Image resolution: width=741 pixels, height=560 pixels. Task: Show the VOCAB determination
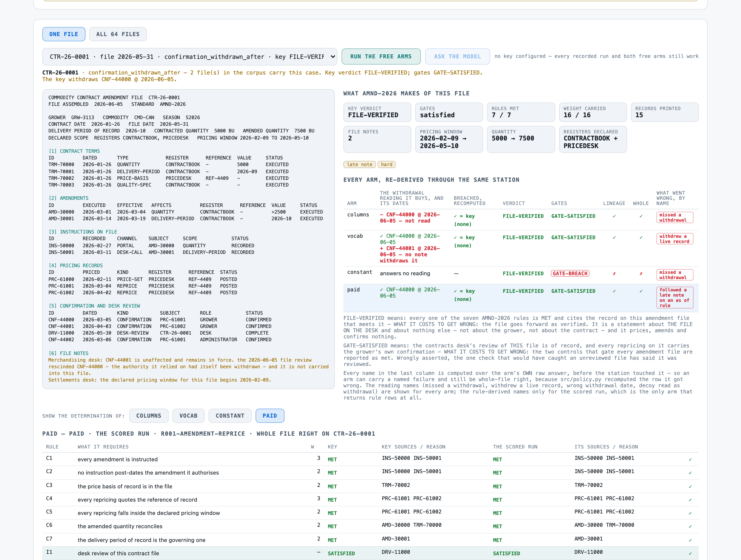pos(188,416)
